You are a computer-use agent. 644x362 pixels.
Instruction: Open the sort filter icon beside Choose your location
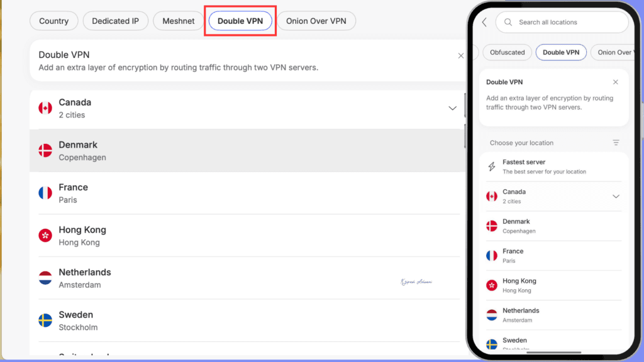[616, 143]
